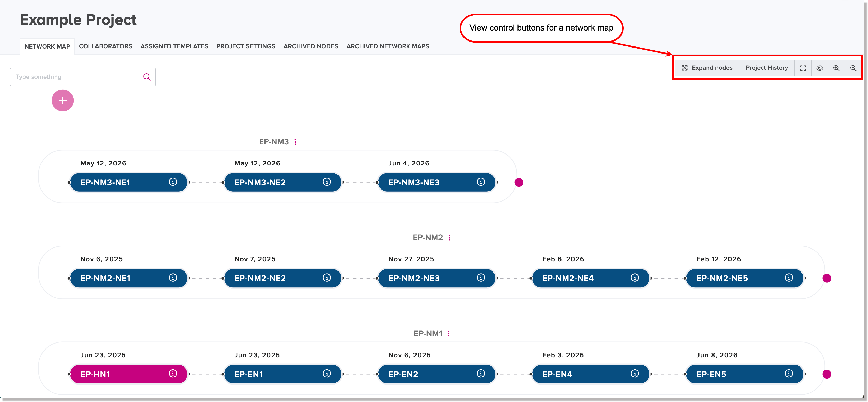Click the fullscreen fit-to-screen icon
The image size is (868, 402).
[x=803, y=68]
